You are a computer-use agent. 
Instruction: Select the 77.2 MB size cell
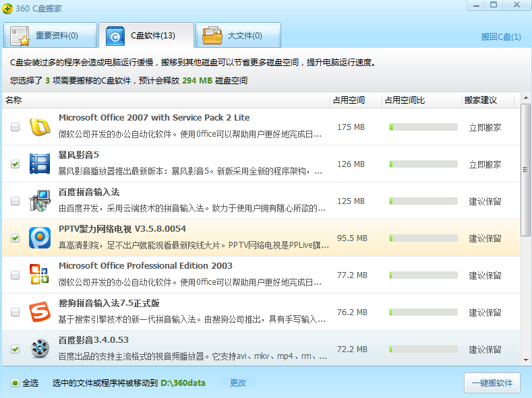352,275
